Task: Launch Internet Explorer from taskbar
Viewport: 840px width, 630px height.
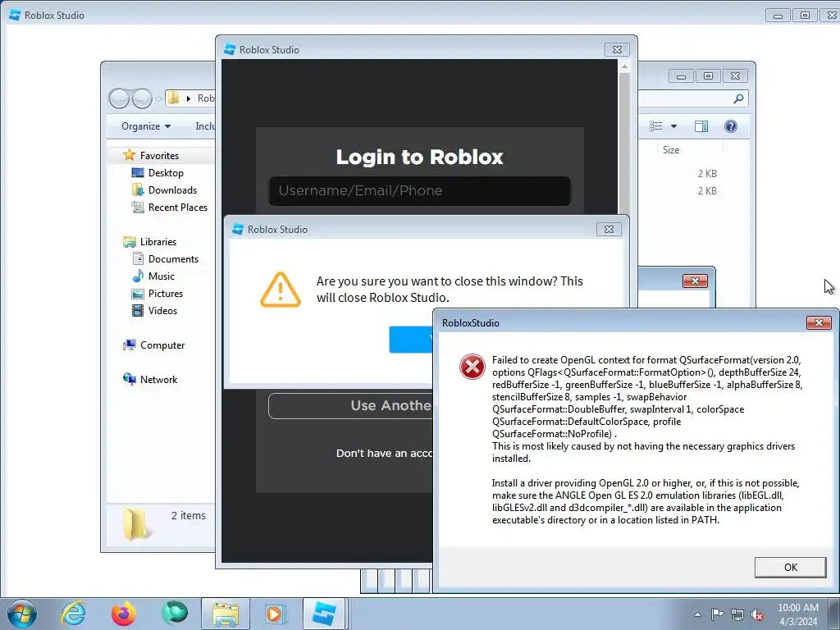Action: [73, 614]
